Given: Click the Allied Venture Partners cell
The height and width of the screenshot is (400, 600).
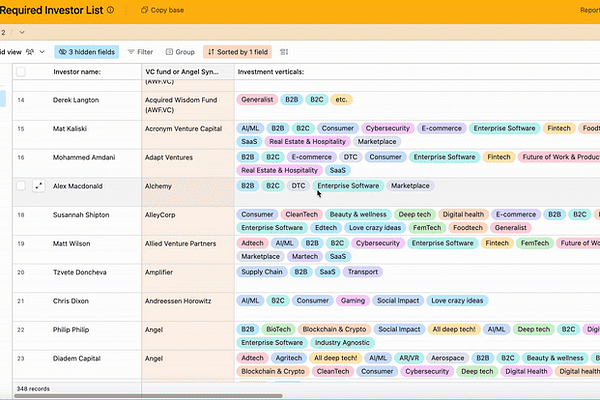Looking at the screenshot, I should [188, 250].
